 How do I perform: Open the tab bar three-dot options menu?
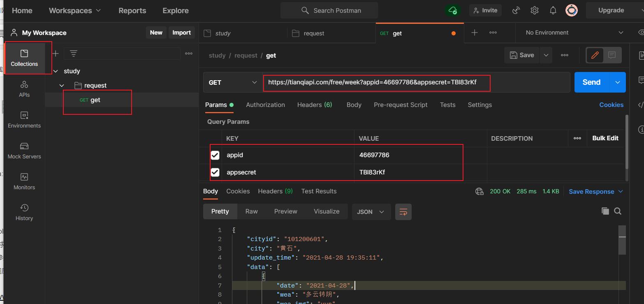(x=493, y=32)
